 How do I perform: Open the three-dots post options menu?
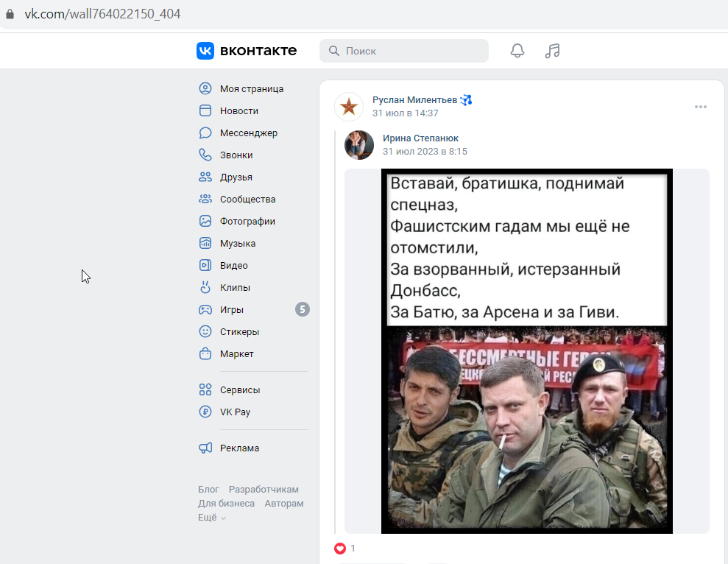tap(701, 107)
